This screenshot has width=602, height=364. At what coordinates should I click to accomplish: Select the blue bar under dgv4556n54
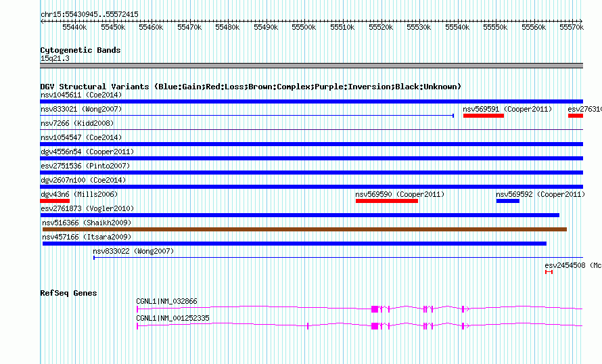[x=311, y=158]
